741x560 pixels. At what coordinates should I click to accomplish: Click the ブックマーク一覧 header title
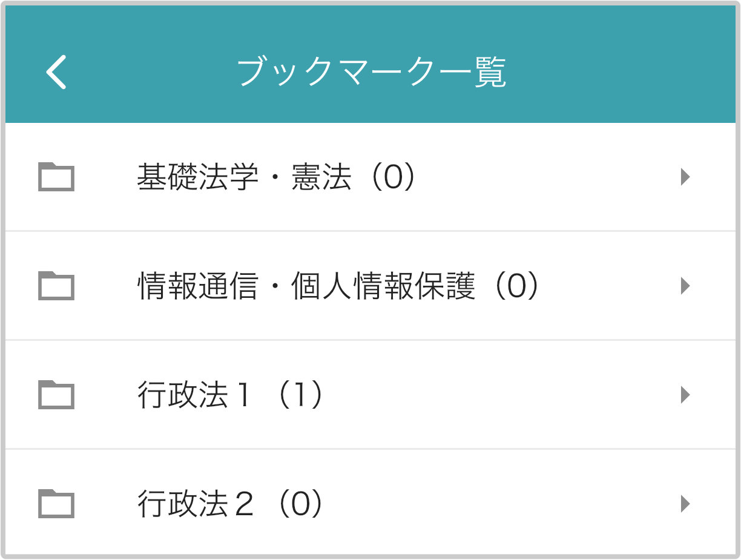[x=370, y=73]
